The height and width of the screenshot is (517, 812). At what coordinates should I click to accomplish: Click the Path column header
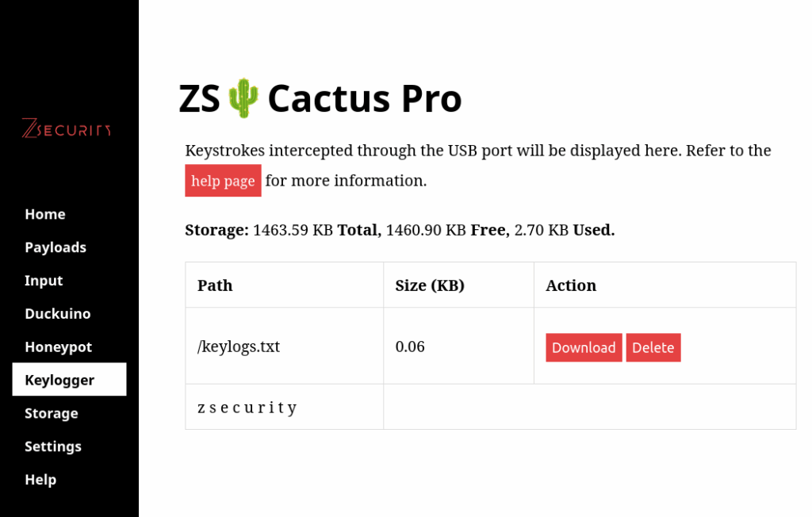click(x=215, y=285)
